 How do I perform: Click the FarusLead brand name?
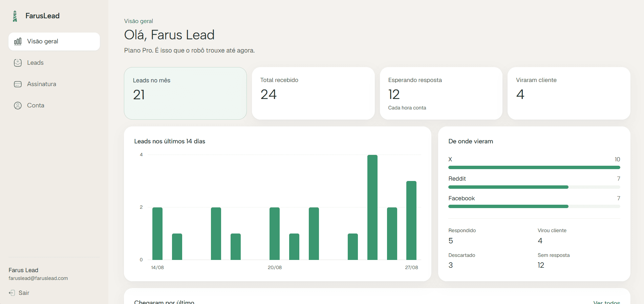42,16
